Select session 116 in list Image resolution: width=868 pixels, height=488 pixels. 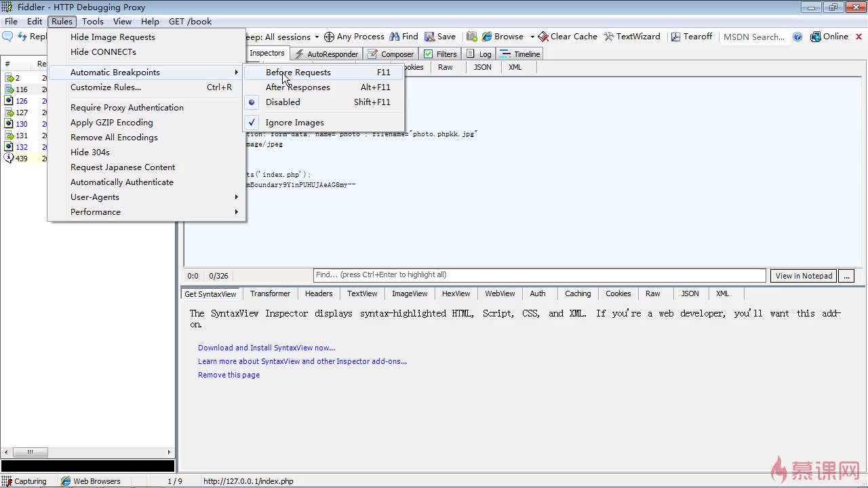24,89
